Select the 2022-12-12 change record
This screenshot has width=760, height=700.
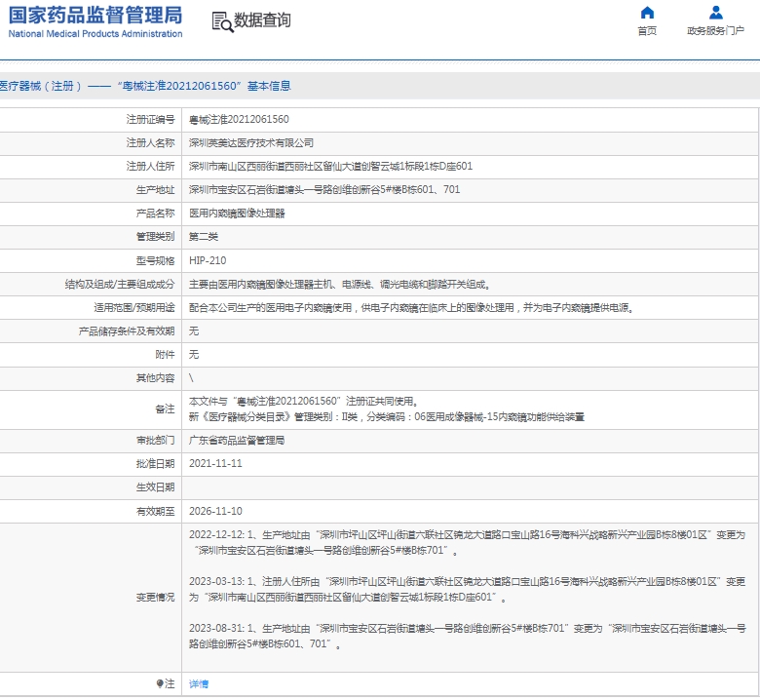click(x=467, y=543)
